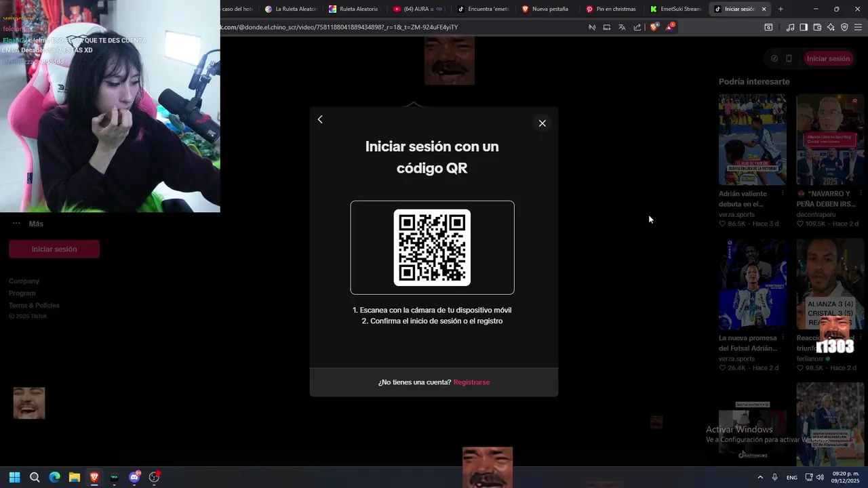Open options dots for 'NAVARRO Y PEÑA' video
Viewport: 868px width, 488px height.
tap(861, 194)
